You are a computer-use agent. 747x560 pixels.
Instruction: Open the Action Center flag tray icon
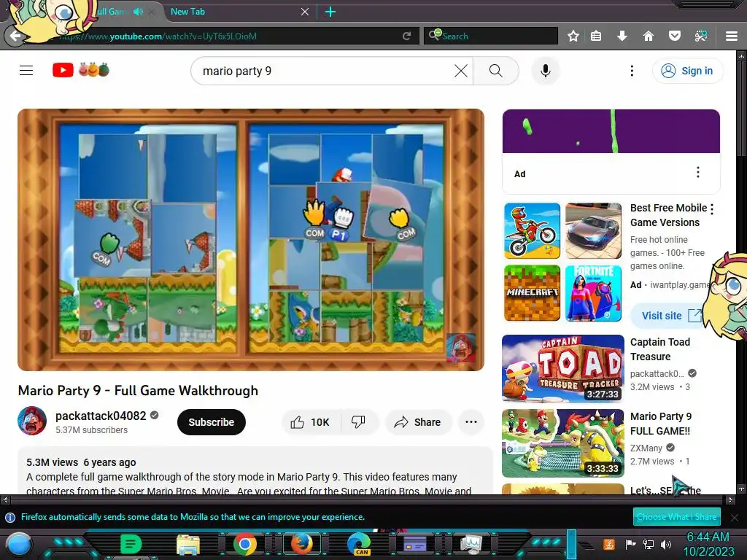[x=631, y=544]
